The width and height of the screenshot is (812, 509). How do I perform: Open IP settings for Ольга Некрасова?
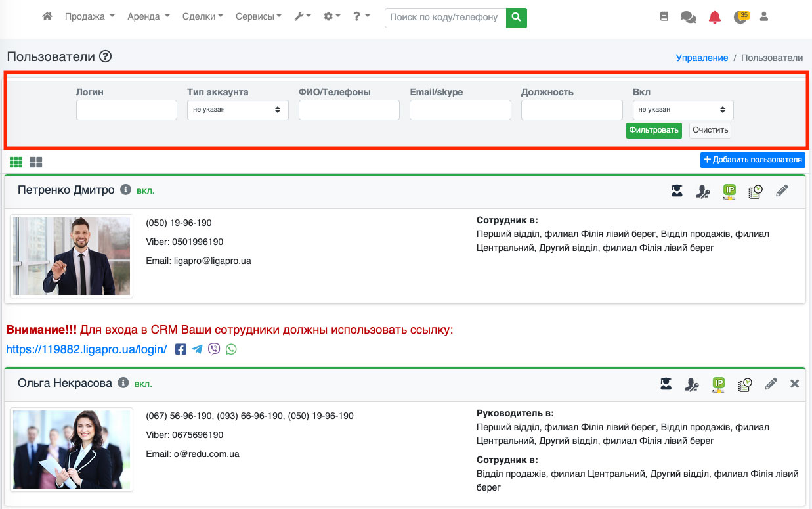(719, 385)
